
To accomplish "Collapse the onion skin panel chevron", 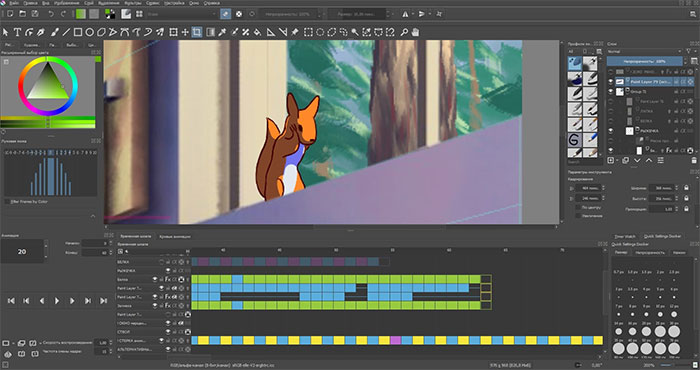I will [x=93, y=216].
